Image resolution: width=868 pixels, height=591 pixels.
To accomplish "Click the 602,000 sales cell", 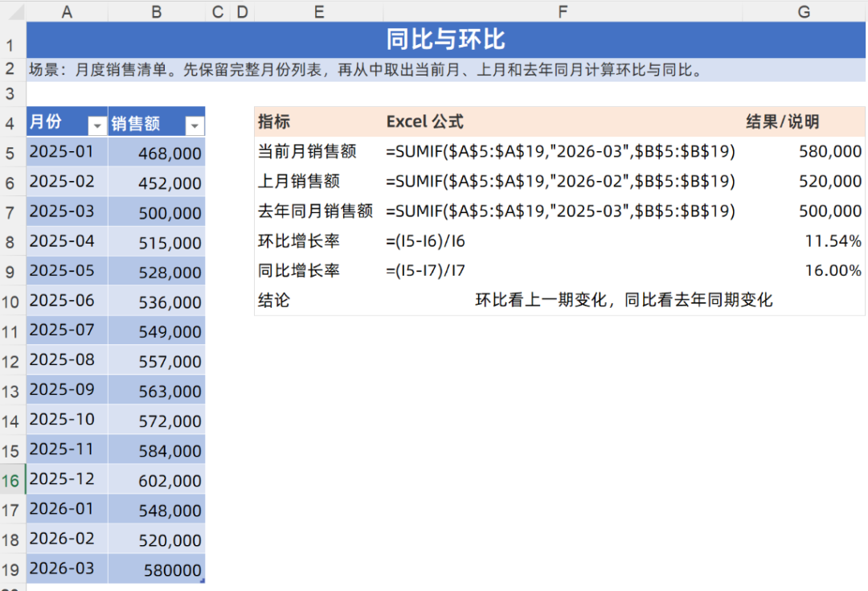I will (157, 480).
